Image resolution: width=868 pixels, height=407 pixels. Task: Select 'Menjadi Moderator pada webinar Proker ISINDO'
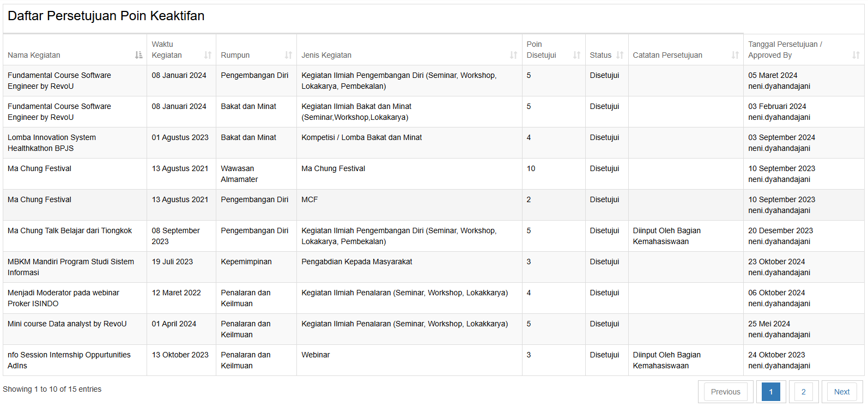[x=63, y=298]
